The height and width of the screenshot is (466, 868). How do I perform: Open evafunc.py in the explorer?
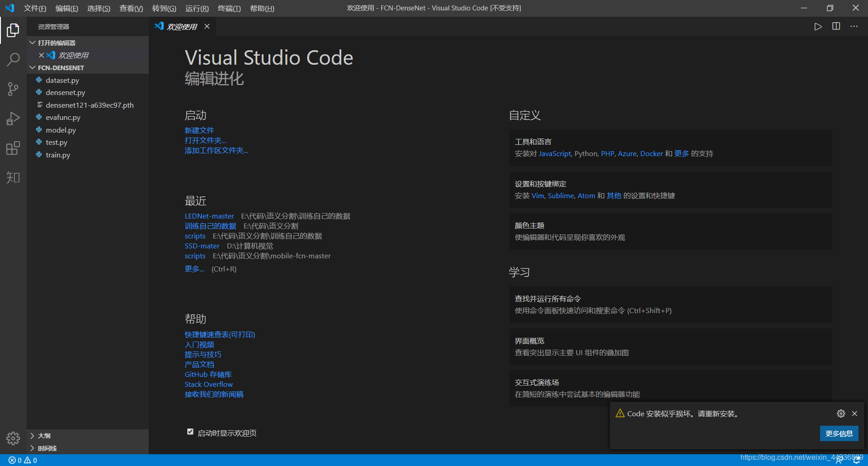pyautogui.click(x=88, y=117)
